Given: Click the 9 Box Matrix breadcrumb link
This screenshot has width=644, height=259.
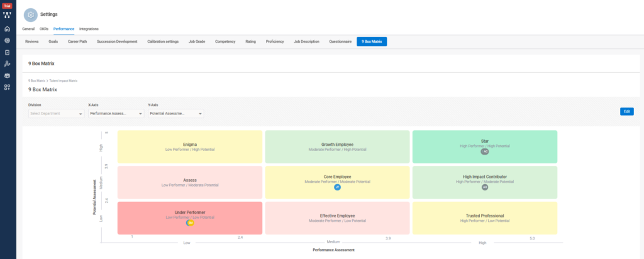Looking at the screenshot, I should coord(36,81).
